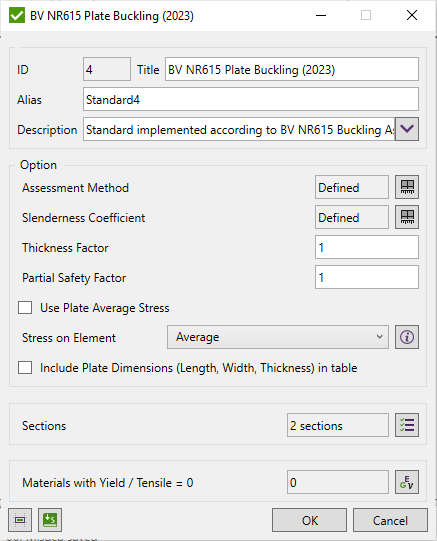The height and width of the screenshot is (541, 437).
Task: Click the Option group heading
Action: pyautogui.click(x=38, y=165)
